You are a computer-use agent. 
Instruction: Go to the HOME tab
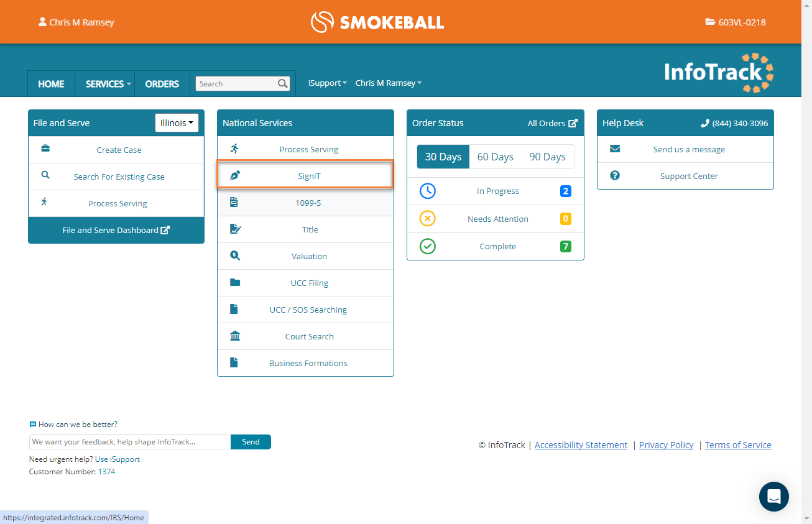tap(51, 84)
